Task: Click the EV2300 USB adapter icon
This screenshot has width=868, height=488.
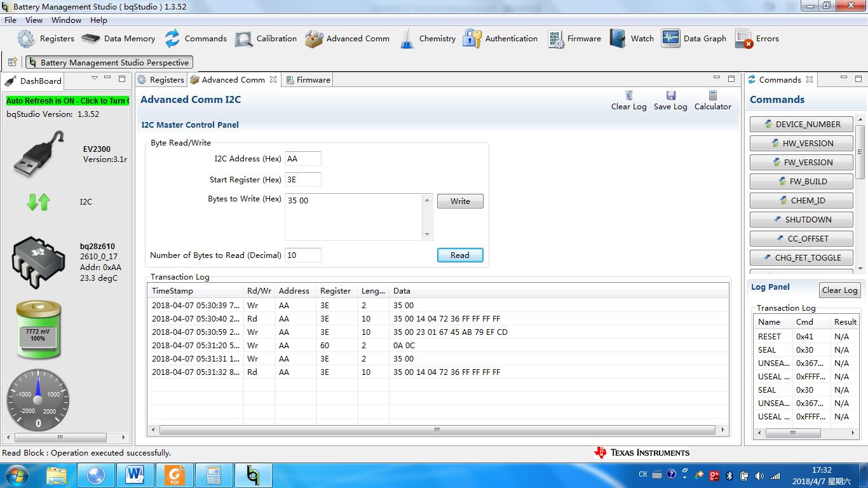Action: coord(39,153)
